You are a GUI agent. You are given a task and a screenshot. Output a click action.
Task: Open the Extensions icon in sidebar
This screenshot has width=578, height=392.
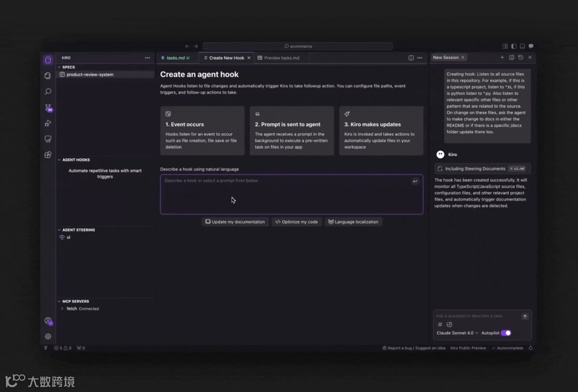(x=48, y=155)
